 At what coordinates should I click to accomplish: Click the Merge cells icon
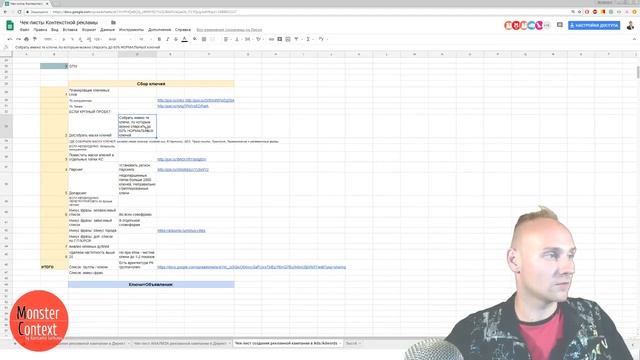click(212, 39)
